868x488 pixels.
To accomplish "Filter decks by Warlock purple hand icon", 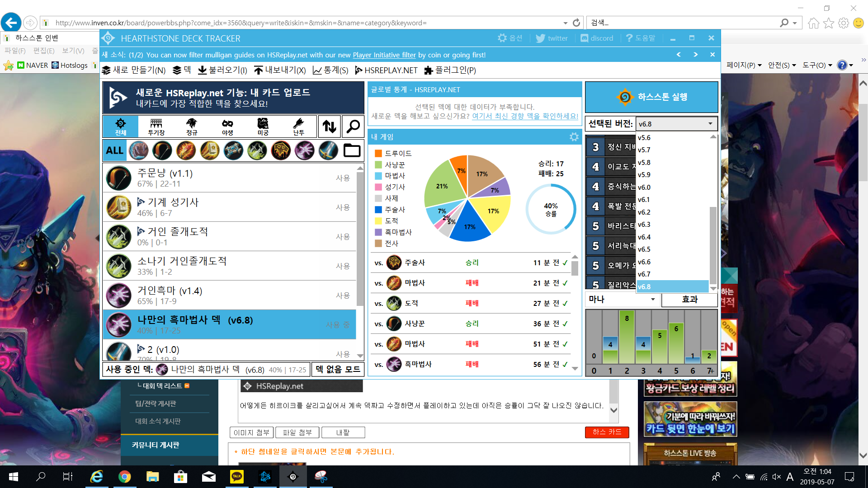I will [x=304, y=150].
